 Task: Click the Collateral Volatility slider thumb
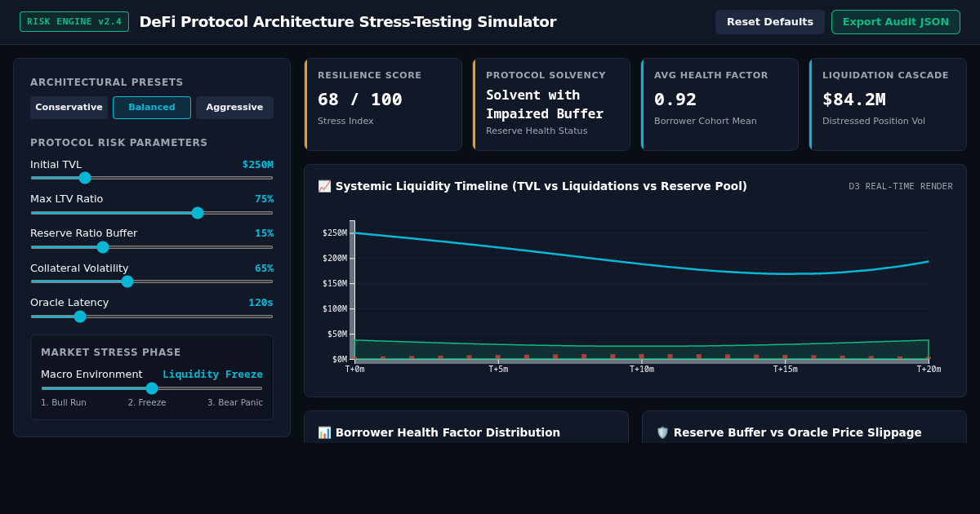(x=127, y=281)
